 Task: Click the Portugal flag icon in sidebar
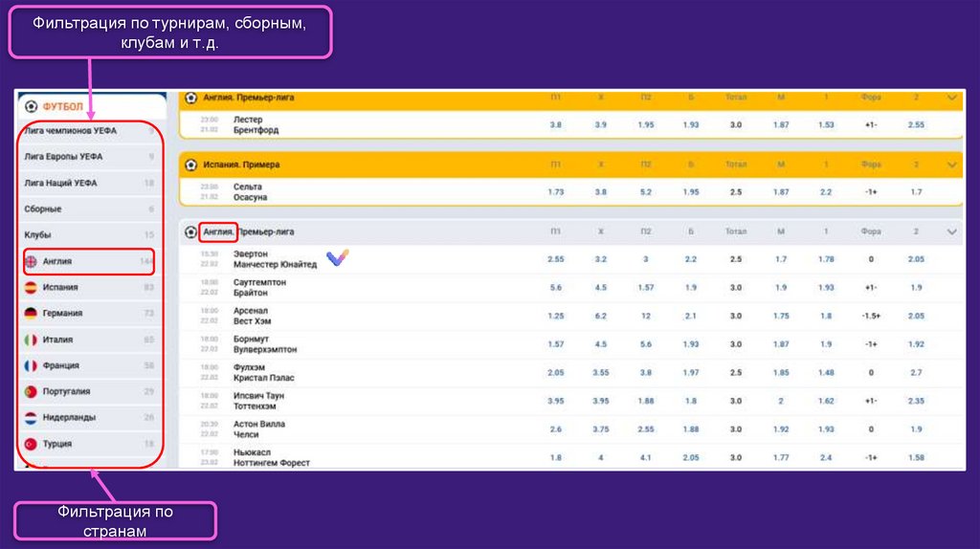tap(31, 391)
